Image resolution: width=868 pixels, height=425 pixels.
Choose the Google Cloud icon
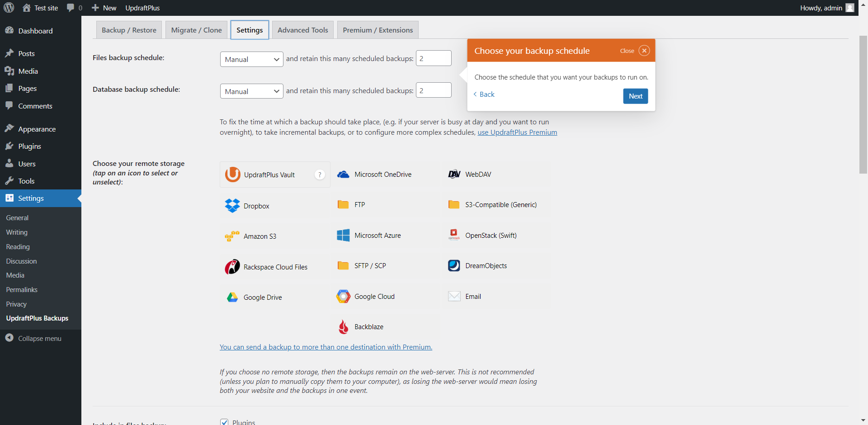pyautogui.click(x=343, y=296)
